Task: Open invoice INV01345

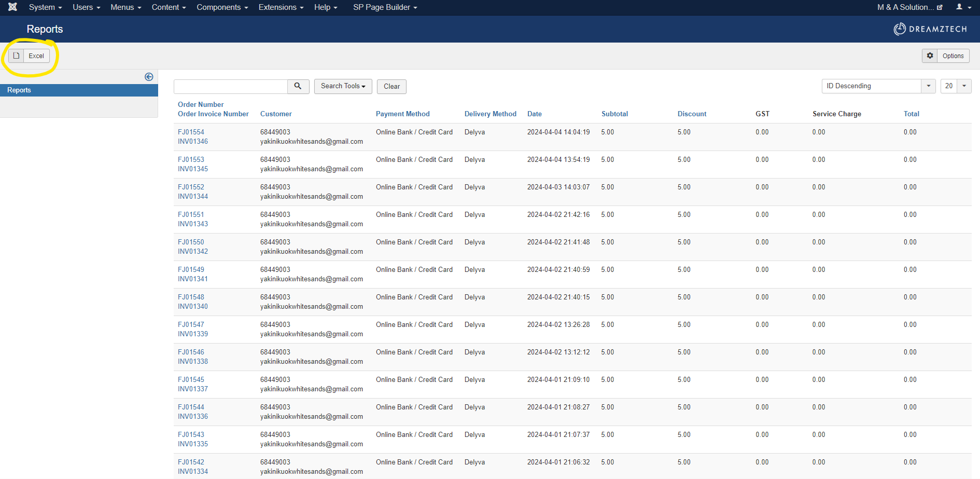Action: (x=193, y=169)
